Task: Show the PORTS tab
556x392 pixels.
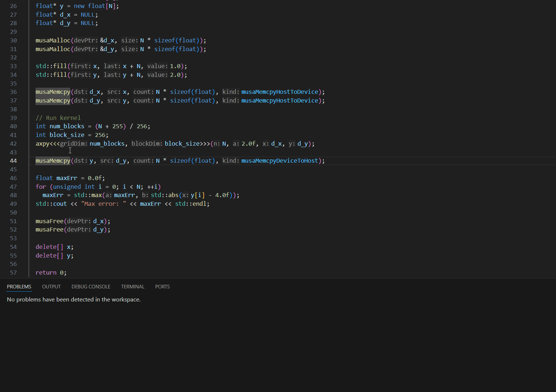Action: pos(162,287)
